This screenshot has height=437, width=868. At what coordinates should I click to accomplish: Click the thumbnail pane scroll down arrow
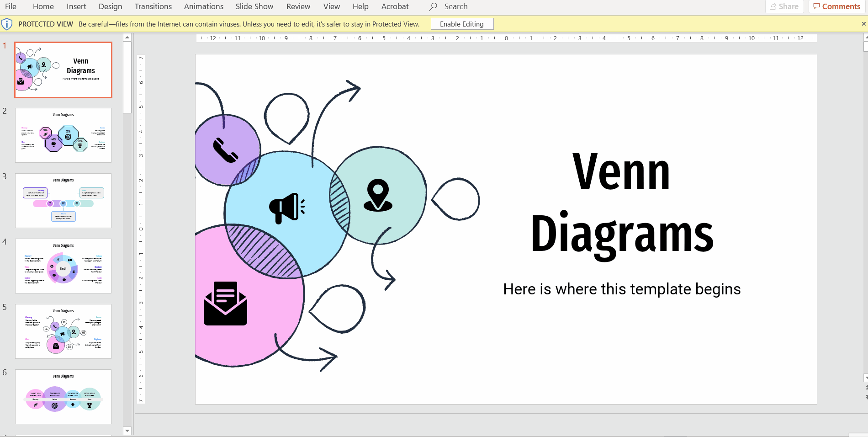click(x=127, y=431)
